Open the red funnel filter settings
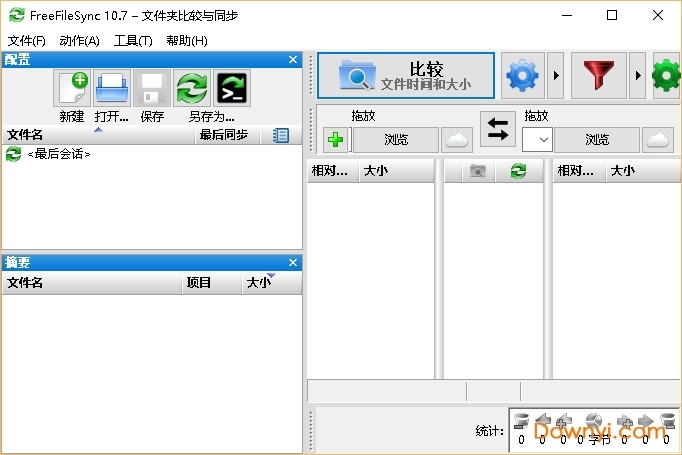682x455 pixels. pos(598,76)
